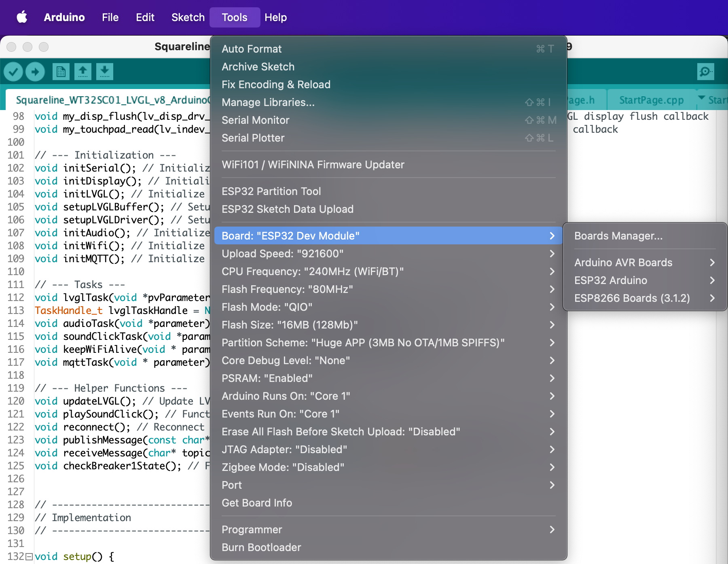Expand the CPU Frequency submenu

[x=388, y=271]
